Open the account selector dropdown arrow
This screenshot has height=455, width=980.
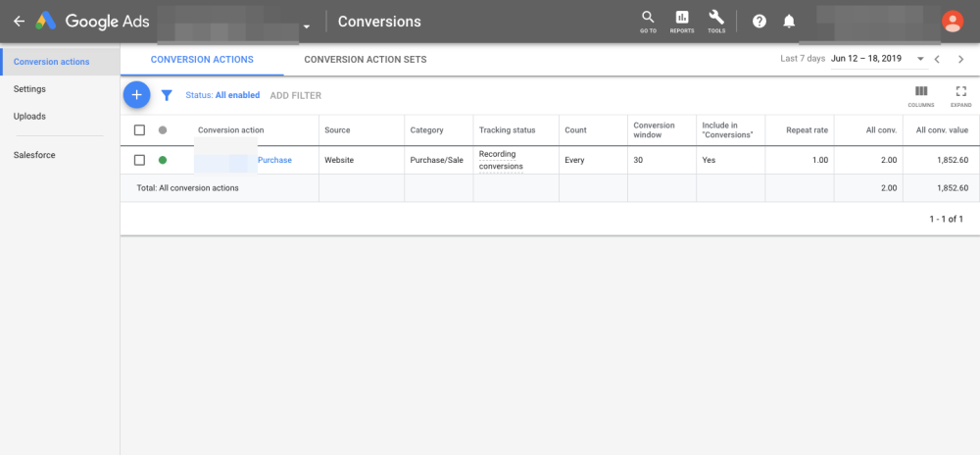click(x=307, y=26)
